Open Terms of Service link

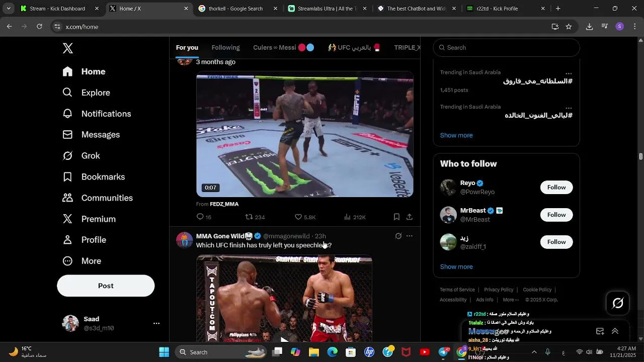(457, 290)
